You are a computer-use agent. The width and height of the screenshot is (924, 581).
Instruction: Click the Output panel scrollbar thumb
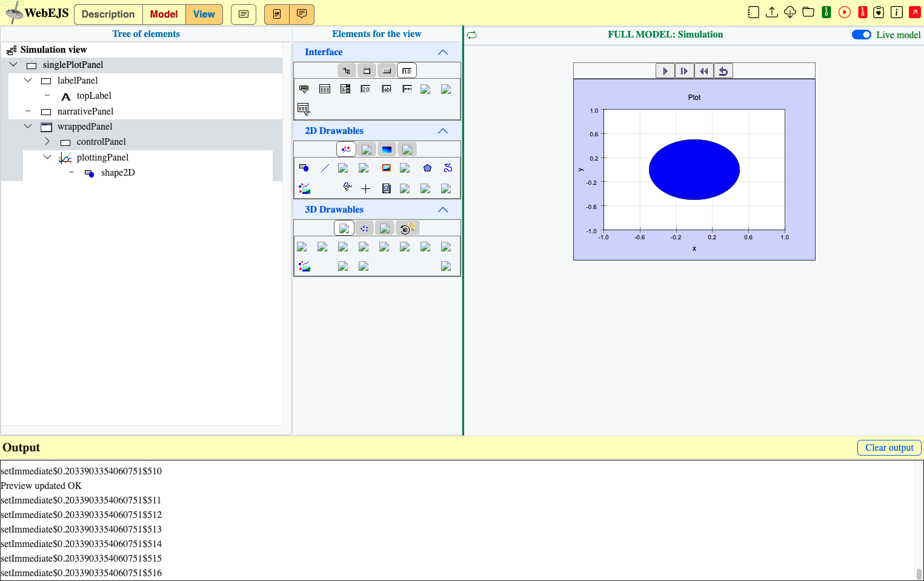(919, 574)
